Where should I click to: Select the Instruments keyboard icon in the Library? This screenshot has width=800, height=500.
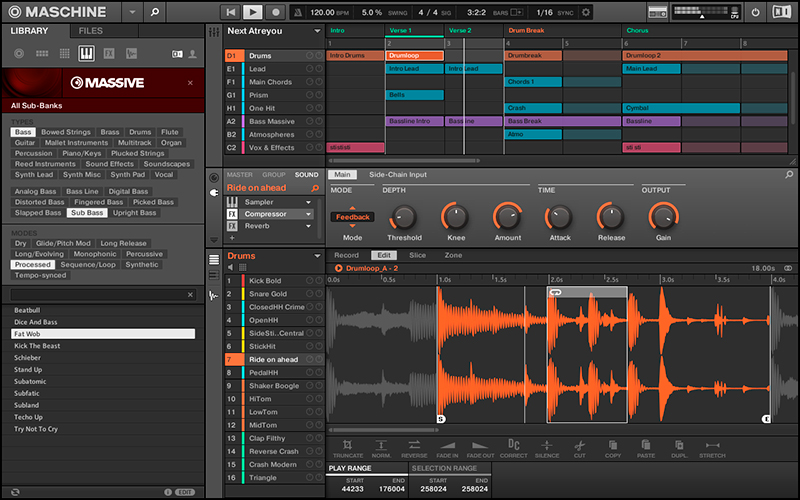pos(87,52)
